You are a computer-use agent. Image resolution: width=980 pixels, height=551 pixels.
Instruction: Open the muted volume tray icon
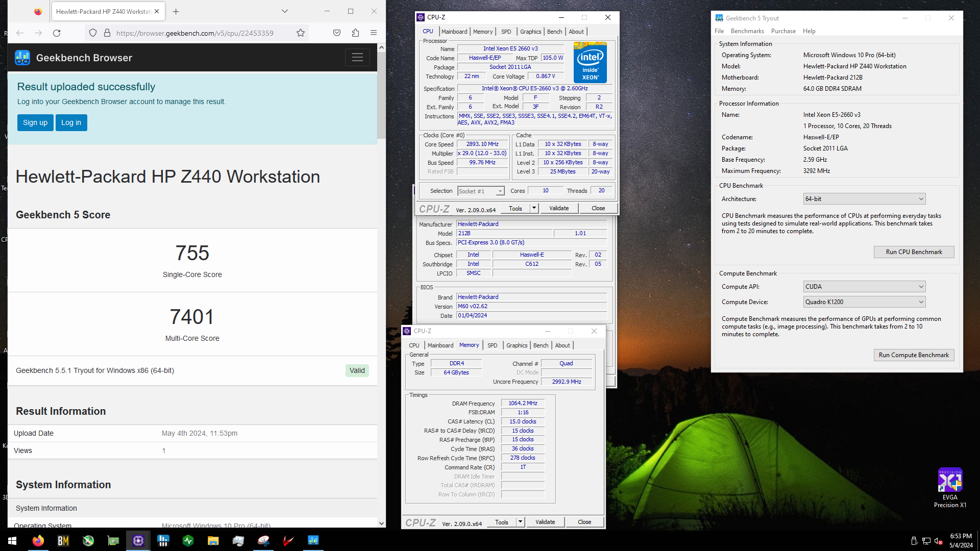[938, 541]
